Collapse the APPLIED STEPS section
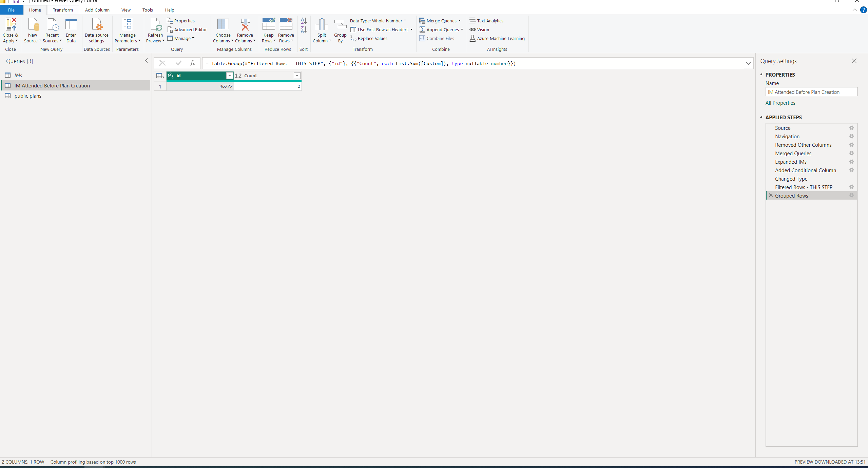This screenshot has height=468, width=868. pyautogui.click(x=761, y=117)
